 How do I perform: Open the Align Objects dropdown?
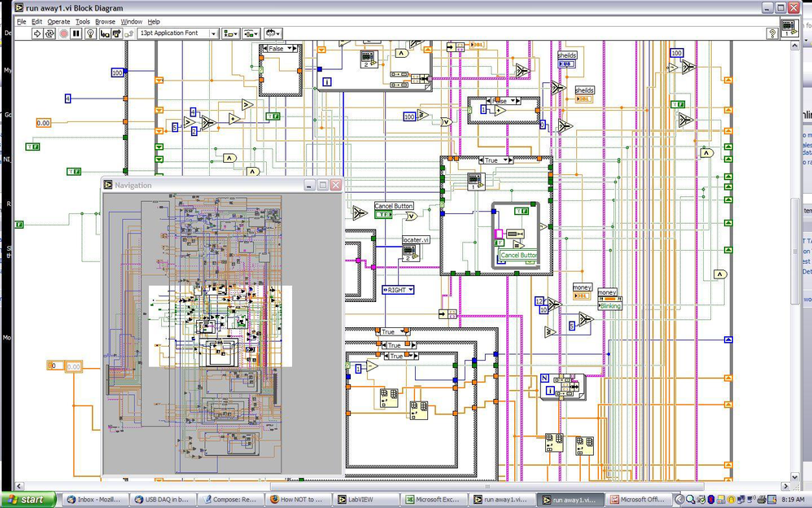[x=230, y=33]
